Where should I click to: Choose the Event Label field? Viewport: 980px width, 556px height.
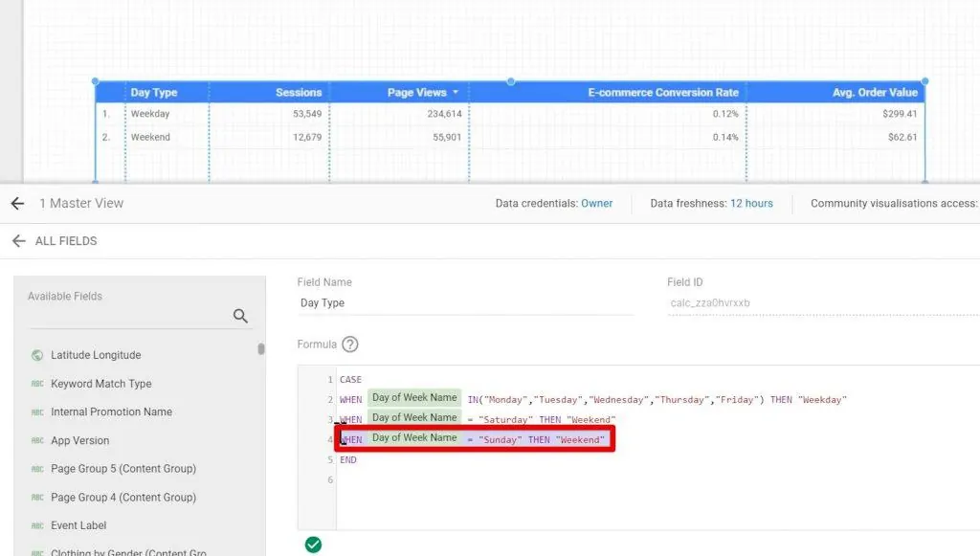(x=78, y=525)
